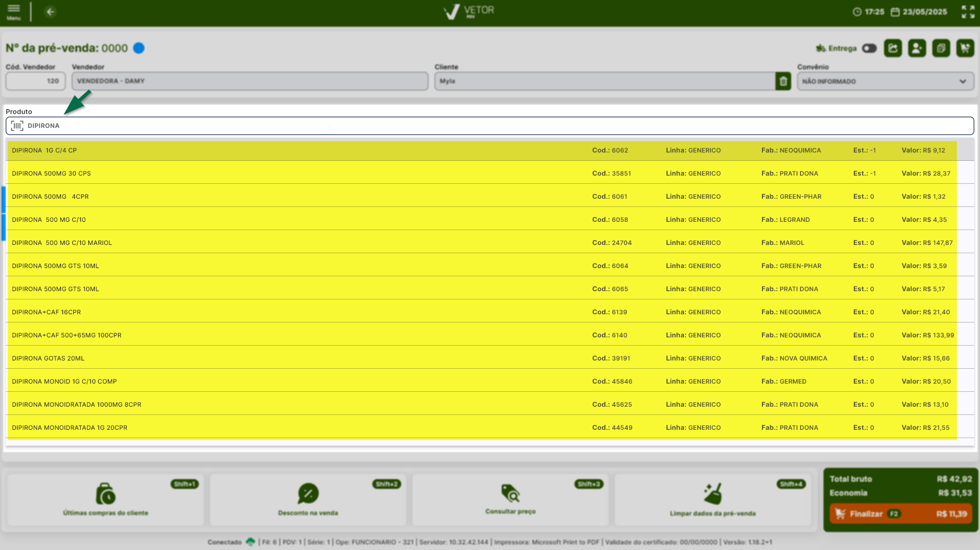Image resolution: width=980 pixels, height=550 pixels.
Task: Click the clock time indicator 17:25
Action: coord(869,12)
